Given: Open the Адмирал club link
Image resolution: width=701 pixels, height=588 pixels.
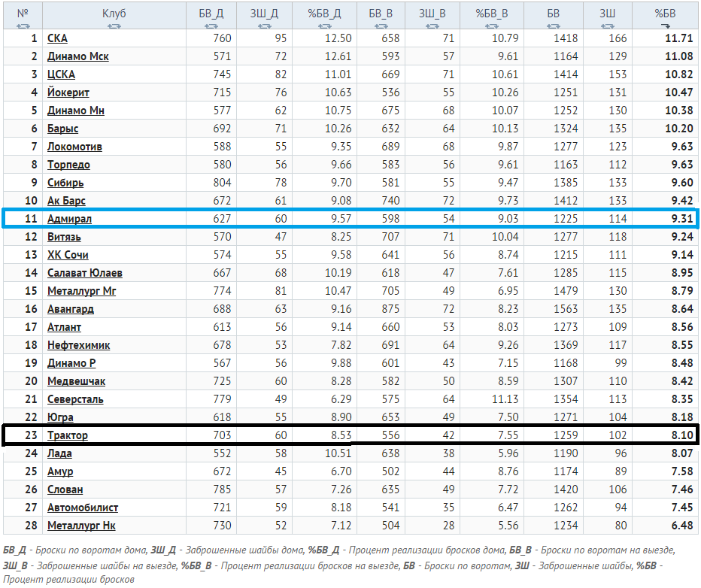Looking at the screenshot, I should [70, 219].
